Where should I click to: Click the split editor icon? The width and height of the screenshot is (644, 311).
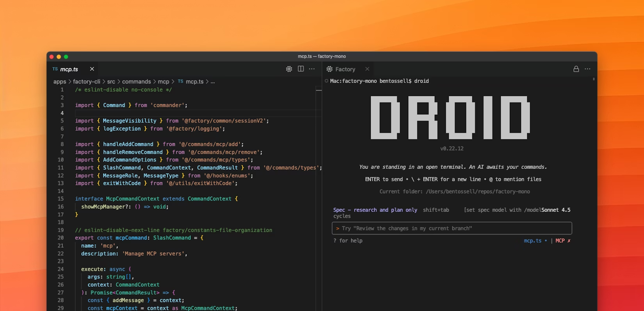301,69
